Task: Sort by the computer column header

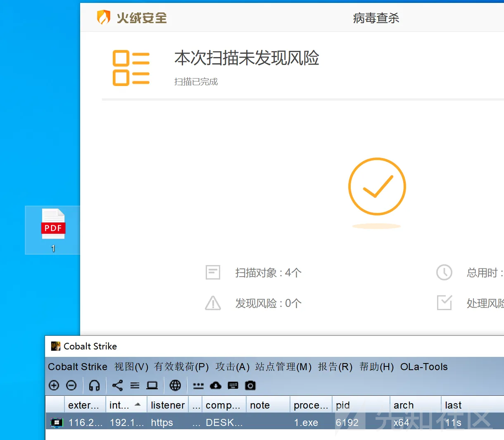Action: click(x=224, y=405)
